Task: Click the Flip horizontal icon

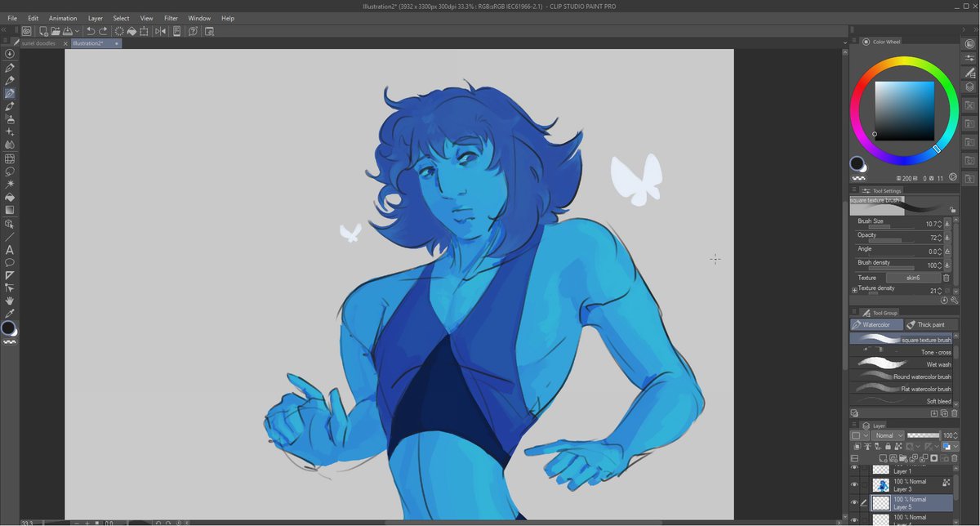Action: pos(160,31)
